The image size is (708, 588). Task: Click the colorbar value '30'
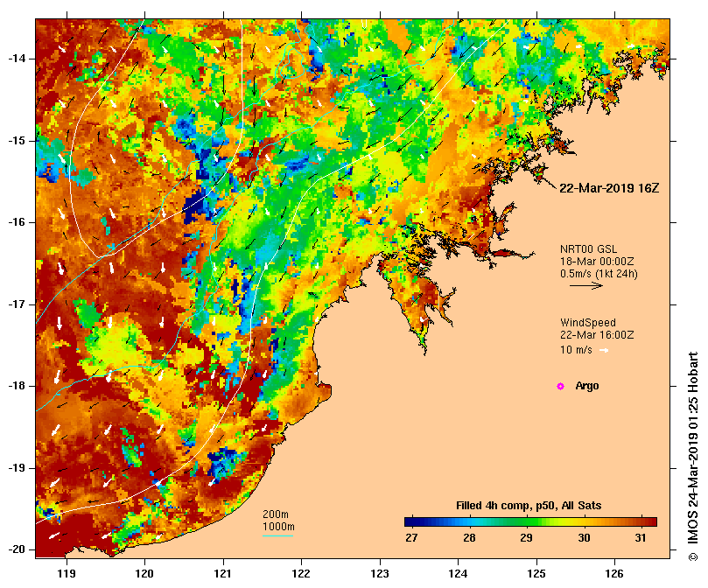584,538
